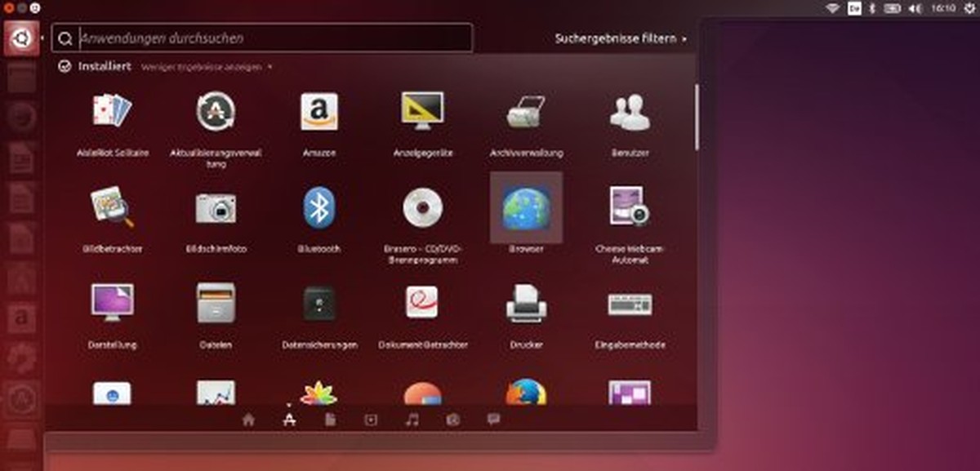Select the Applications lens
This screenshot has width=980, height=471.
[289, 420]
